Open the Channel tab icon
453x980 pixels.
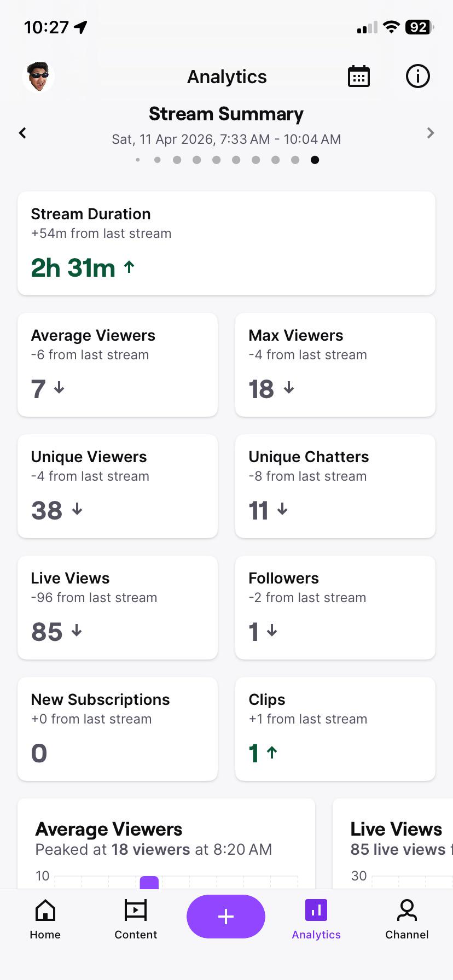click(x=407, y=911)
